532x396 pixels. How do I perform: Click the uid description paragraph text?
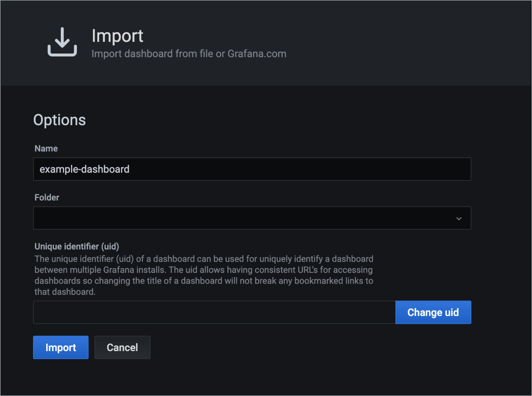[x=204, y=275]
